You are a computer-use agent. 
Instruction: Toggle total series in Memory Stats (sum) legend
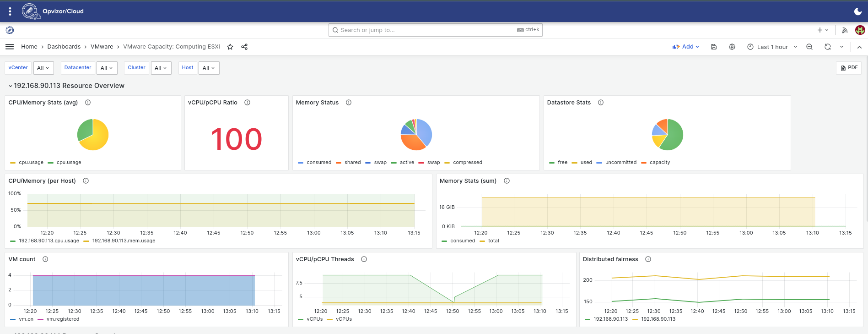[x=494, y=241]
